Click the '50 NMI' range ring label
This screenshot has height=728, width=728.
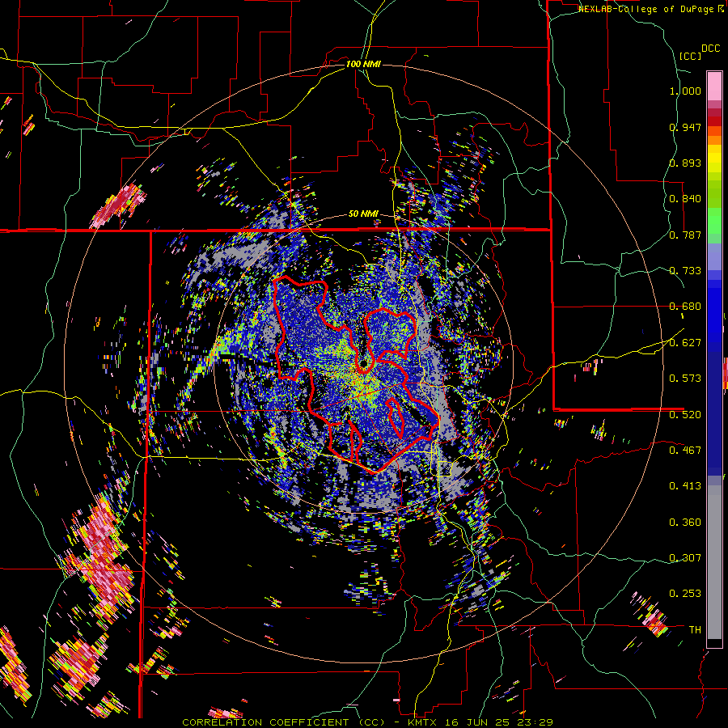tap(363, 214)
